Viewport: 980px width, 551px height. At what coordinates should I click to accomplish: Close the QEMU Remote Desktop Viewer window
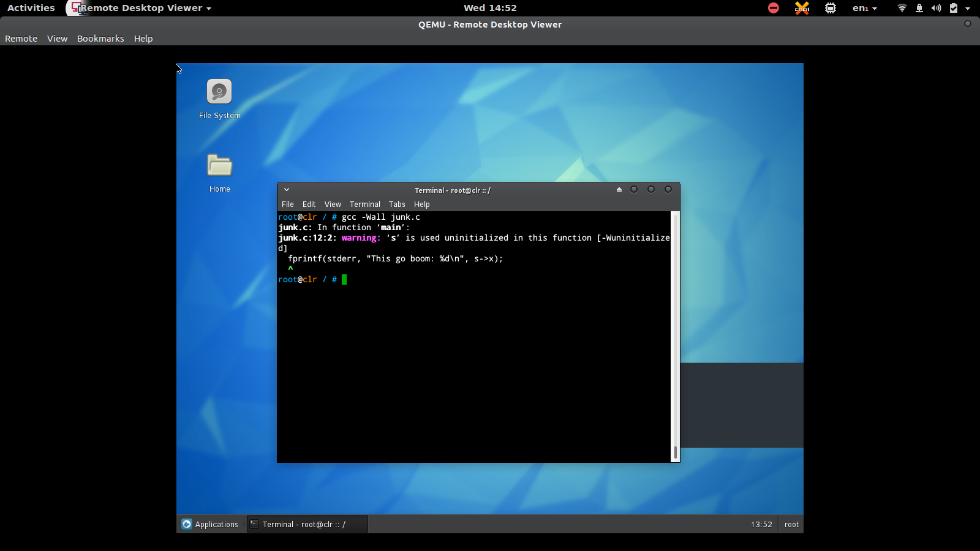click(x=968, y=24)
